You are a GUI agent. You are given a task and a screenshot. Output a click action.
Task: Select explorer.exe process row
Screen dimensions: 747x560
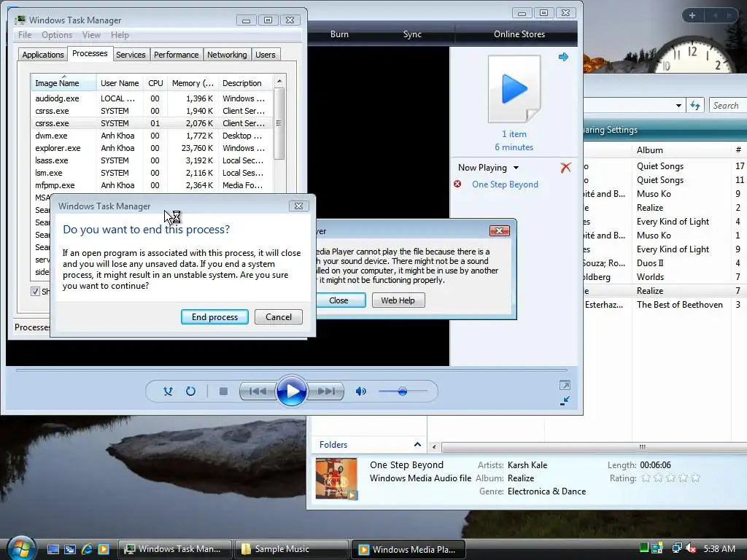(x=152, y=148)
